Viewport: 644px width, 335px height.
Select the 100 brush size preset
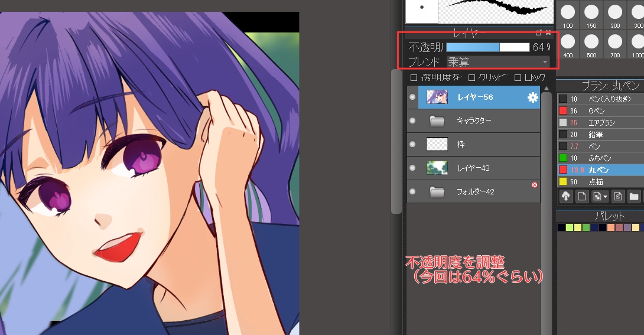(568, 15)
